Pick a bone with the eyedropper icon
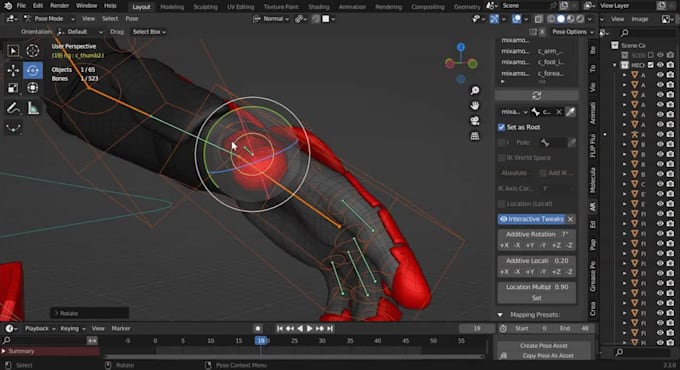The height and width of the screenshot is (370, 680). 571,112
